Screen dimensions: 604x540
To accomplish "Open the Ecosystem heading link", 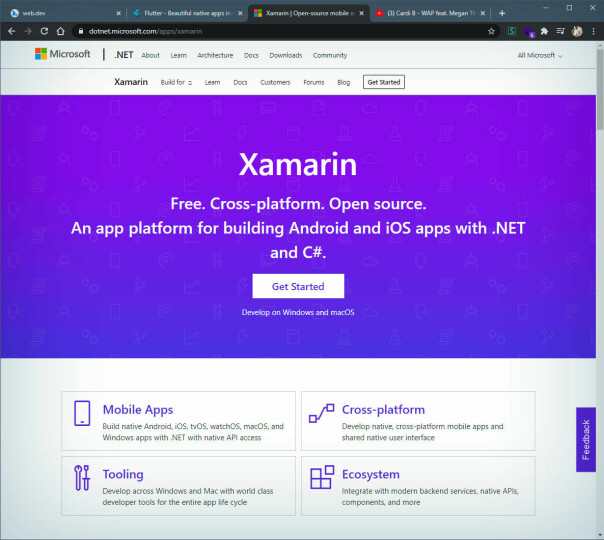I will pyautogui.click(x=371, y=475).
